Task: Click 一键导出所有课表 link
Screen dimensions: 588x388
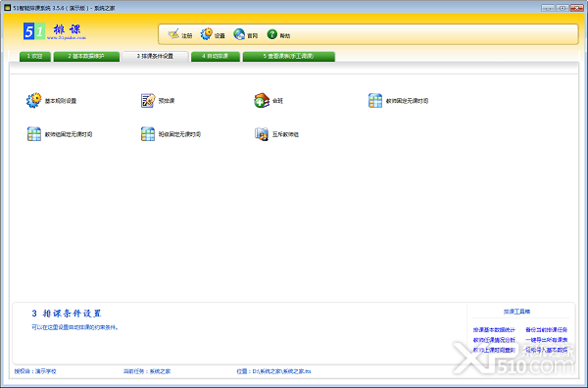Action: tap(547, 340)
